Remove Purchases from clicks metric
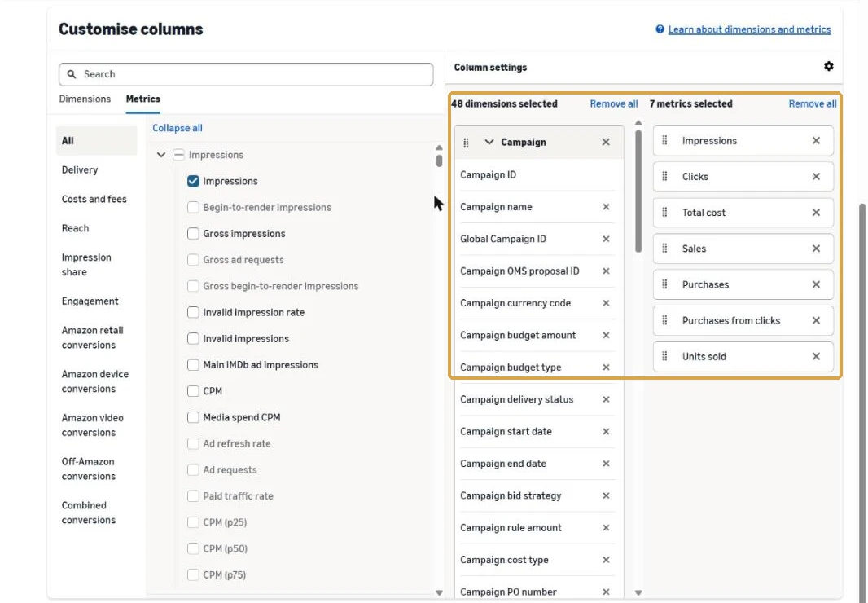This screenshot has width=868, height=603. [x=816, y=321]
